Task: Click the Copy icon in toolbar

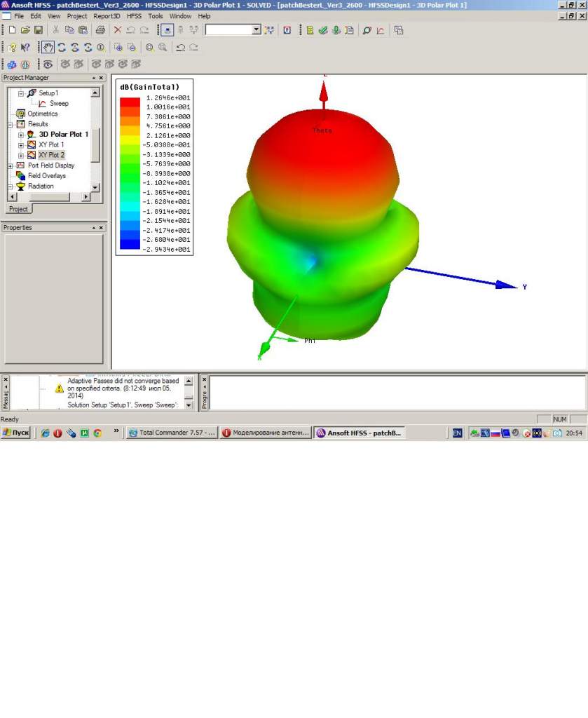Action: point(69,30)
